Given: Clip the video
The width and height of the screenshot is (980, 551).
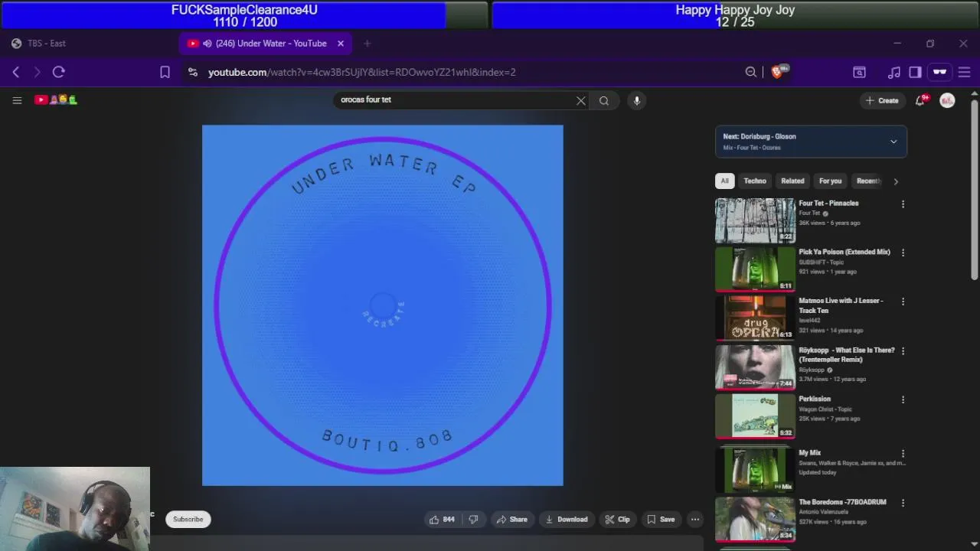Looking at the screenshot, I should pyautogui.click(x=617, y=520).
